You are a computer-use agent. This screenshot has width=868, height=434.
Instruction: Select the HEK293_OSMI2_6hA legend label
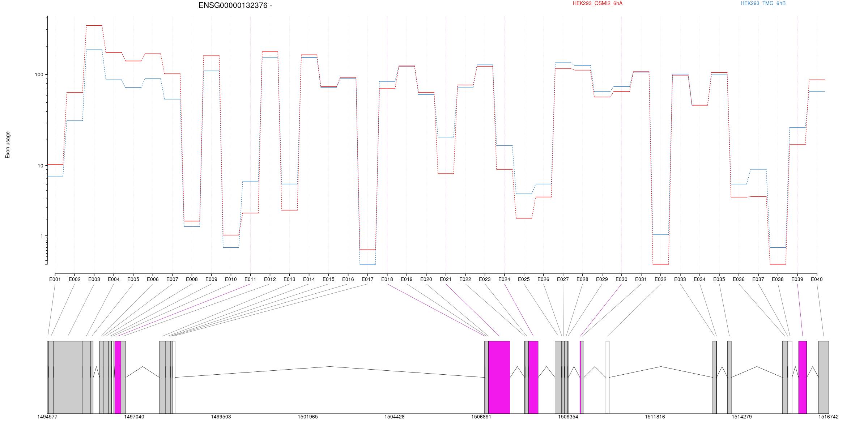pyautogui.click(x=597, y=3)
